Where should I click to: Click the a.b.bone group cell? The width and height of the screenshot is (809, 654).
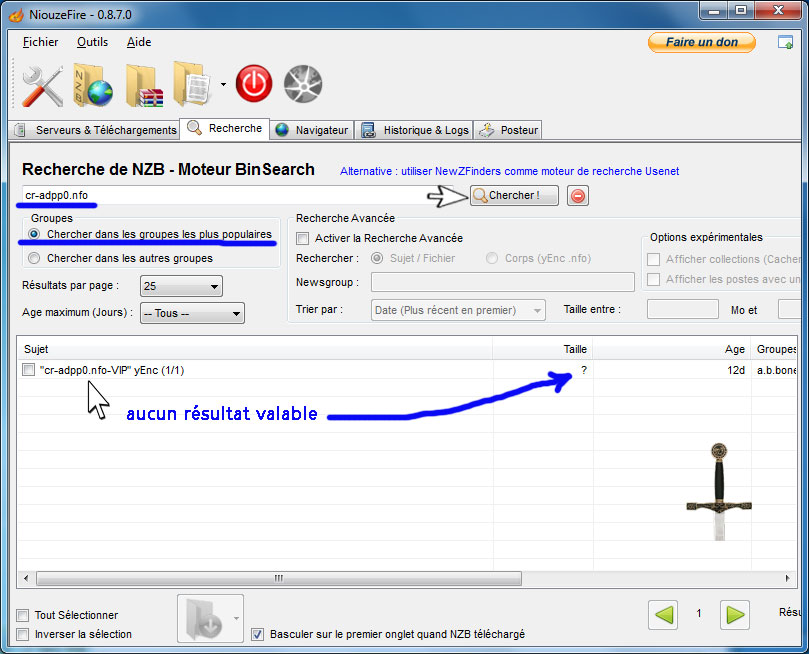pos(776,370)
